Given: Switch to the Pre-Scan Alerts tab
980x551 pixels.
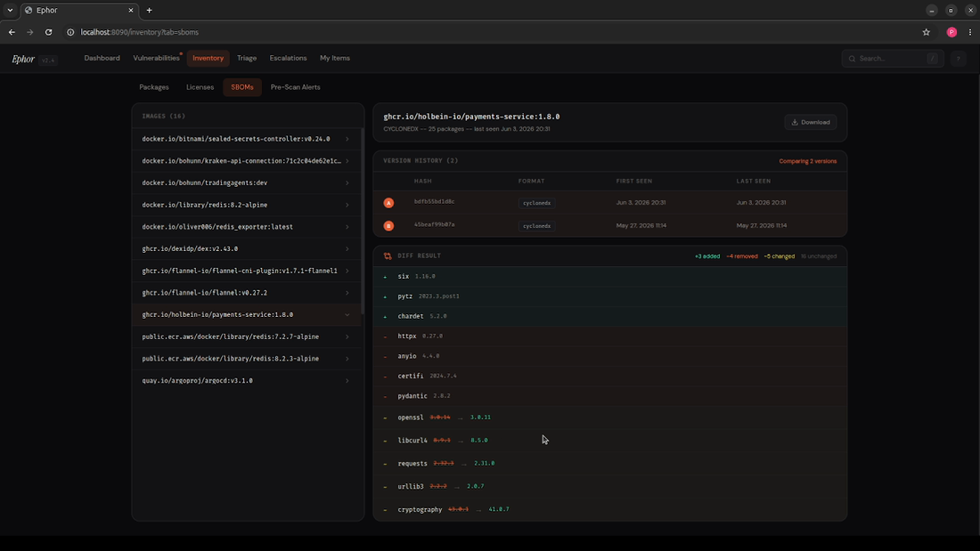Looking at the screenshot, I should (296, 87).
